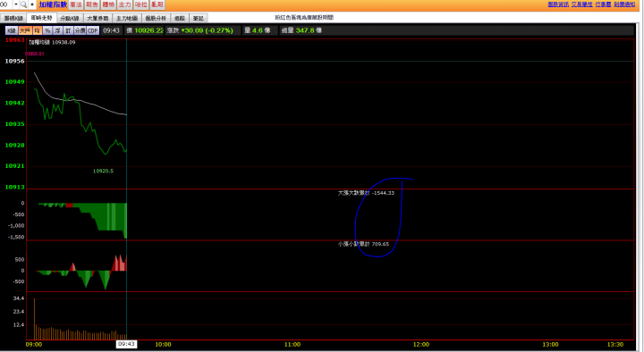
Task: Click the 10:00 time axis label
Action: [163, 345]
